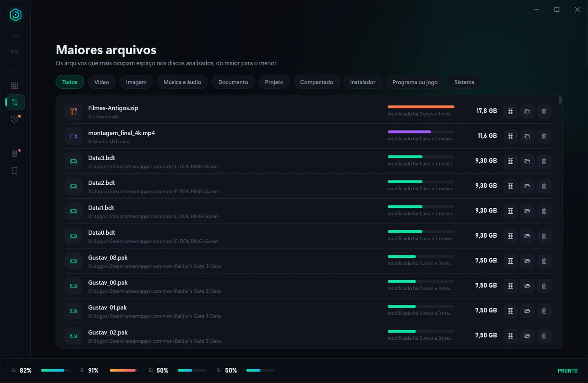Viewport: 588px width, 383px height.
Task: Open folder containing Data3.bdt
Action: tap(527, 161)
